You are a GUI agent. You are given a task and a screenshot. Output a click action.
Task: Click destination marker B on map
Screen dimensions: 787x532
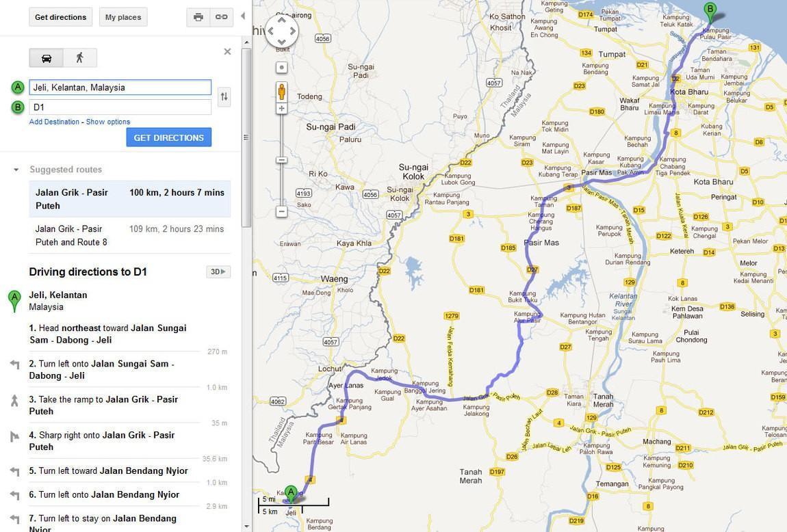[x=710, y=12]
